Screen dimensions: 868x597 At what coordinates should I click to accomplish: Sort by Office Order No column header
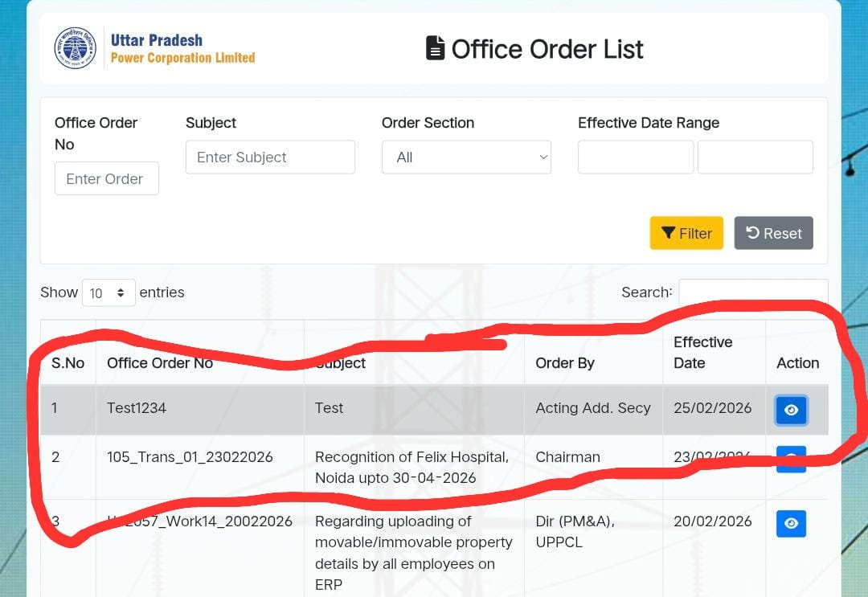click(160, 363)
